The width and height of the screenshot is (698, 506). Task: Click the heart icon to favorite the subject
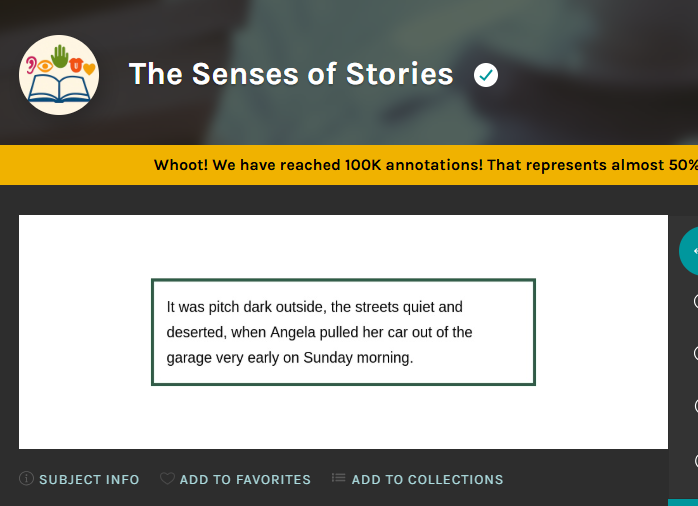point(167,479)
